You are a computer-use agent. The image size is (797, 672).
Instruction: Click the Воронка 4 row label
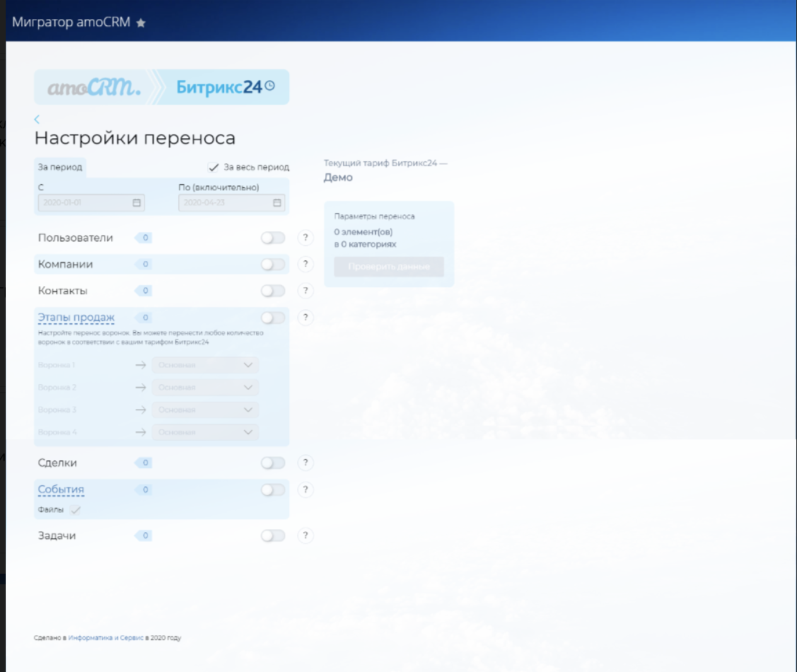click(57, 432)
